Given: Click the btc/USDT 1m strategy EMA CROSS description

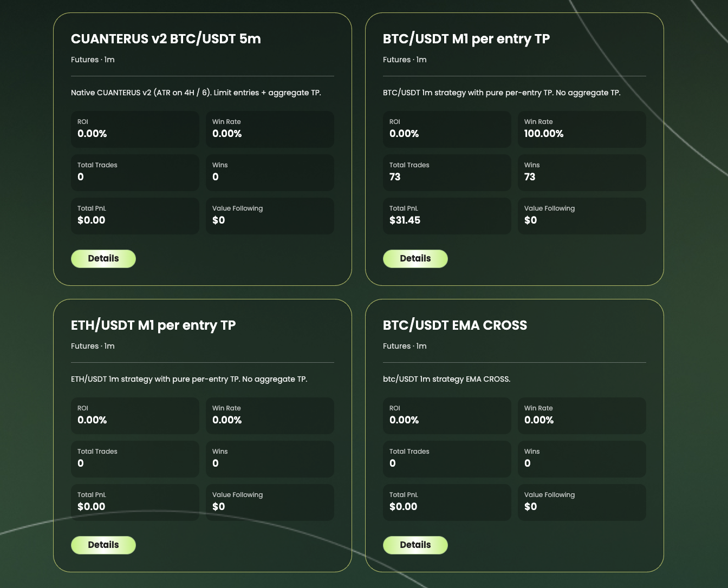Looking at the screenshot, I should click(447, 379).
